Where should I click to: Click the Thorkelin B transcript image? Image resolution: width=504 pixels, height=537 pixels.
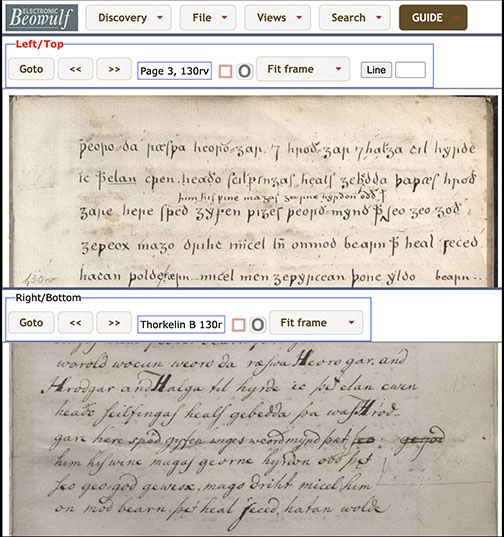pos(253,439)
